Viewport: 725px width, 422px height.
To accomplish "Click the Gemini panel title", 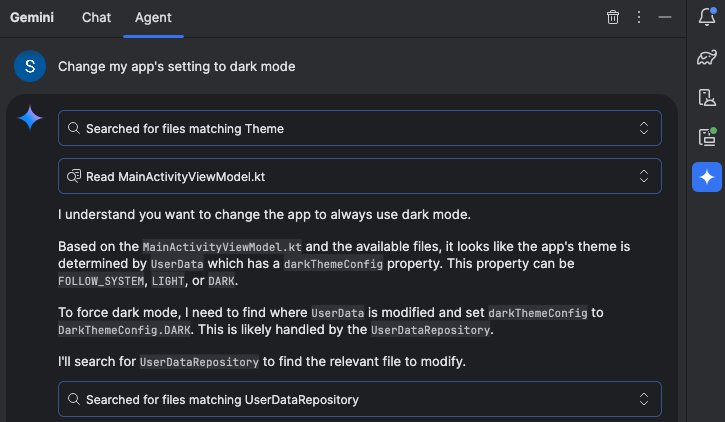I will pyautogui.click(x=32, y=17).
